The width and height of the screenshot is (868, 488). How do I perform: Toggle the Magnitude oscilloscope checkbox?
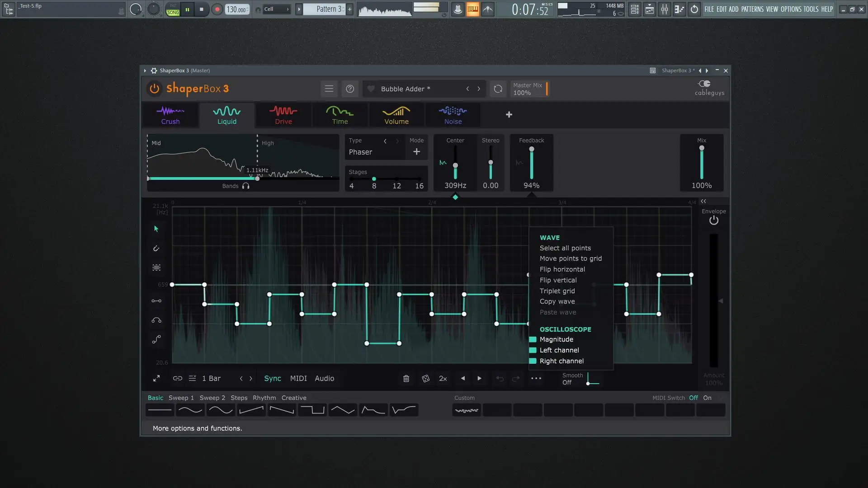click(533, 340)
